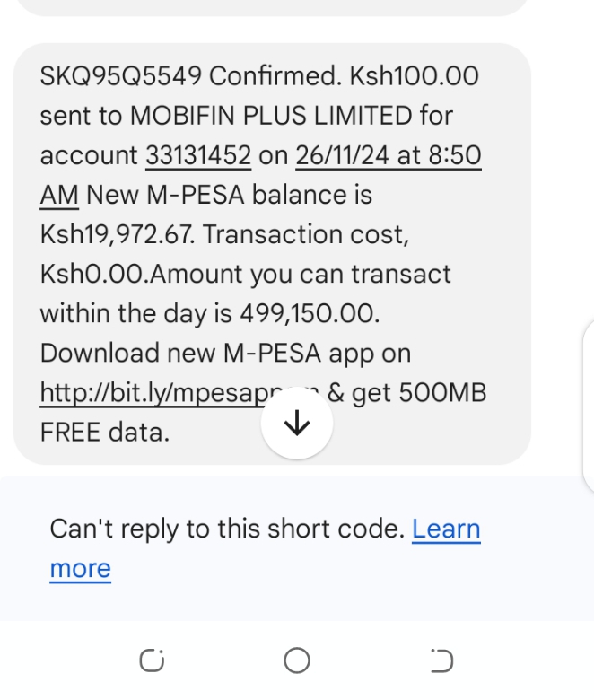Tap the "Can't reply to this short code" notice
This screenshot has width=594, height=700.
226,529
